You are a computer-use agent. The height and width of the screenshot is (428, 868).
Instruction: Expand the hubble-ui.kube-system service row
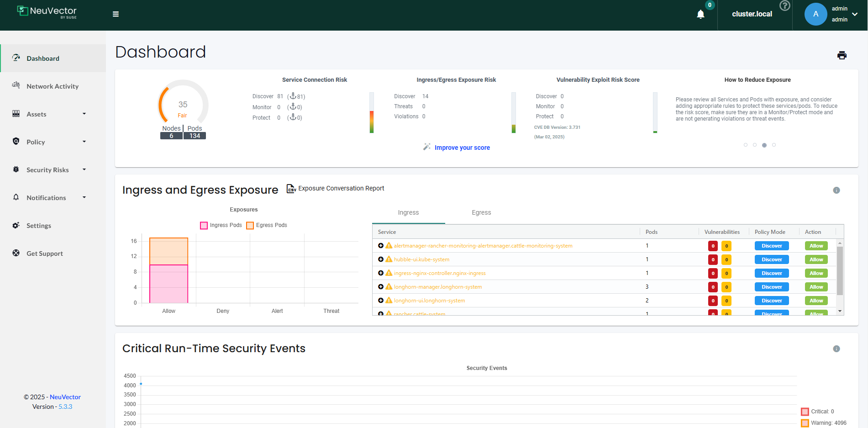pos(381,259)
